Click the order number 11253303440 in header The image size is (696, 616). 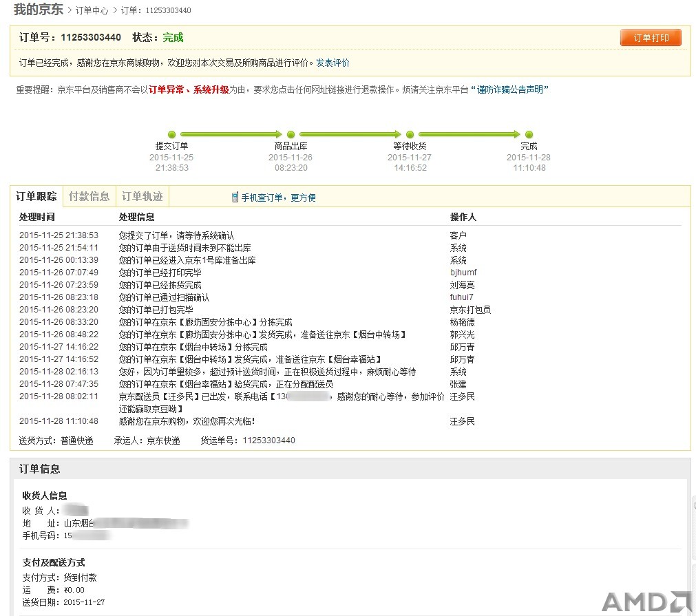click(x=91, y=37)
